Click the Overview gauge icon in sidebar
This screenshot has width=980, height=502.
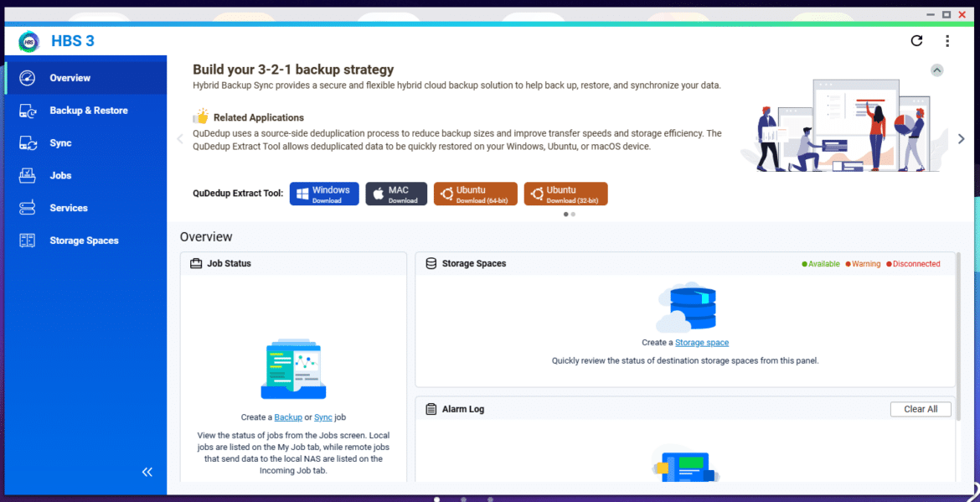click(x=28, y=78)
